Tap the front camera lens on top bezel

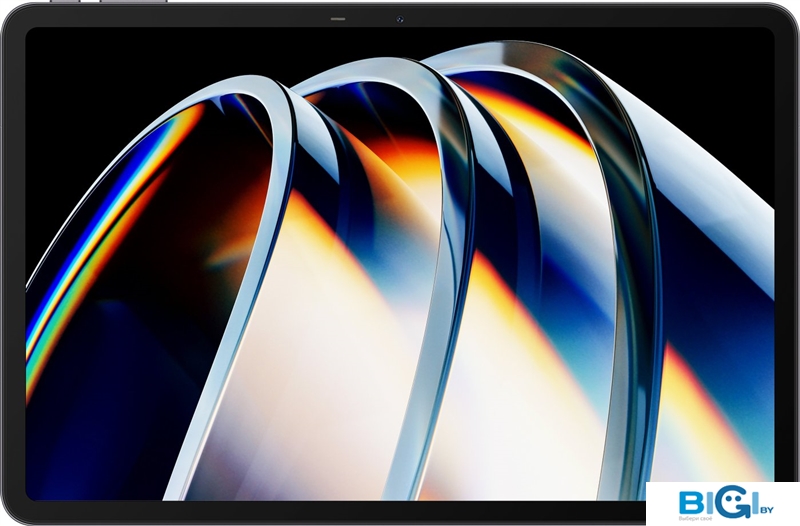click(x=399, y=19)
